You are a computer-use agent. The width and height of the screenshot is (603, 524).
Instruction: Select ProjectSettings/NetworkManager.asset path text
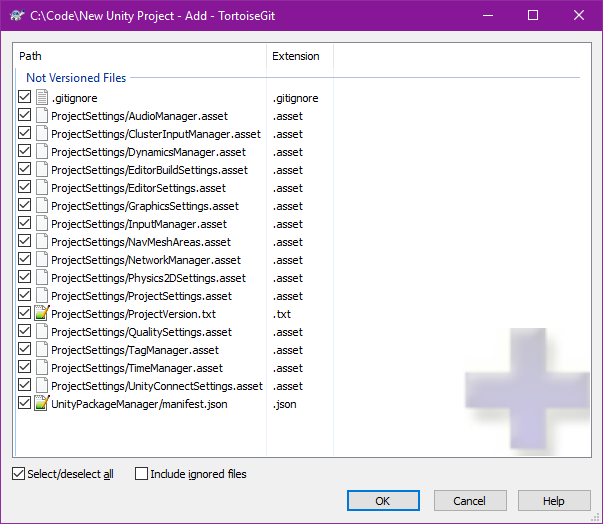[x=146, y=260]
